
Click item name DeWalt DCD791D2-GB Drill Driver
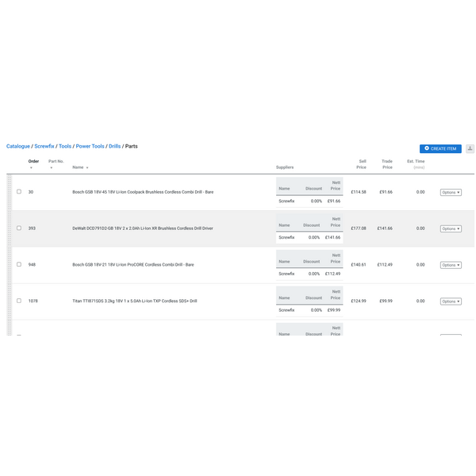(x=143, y=228)
